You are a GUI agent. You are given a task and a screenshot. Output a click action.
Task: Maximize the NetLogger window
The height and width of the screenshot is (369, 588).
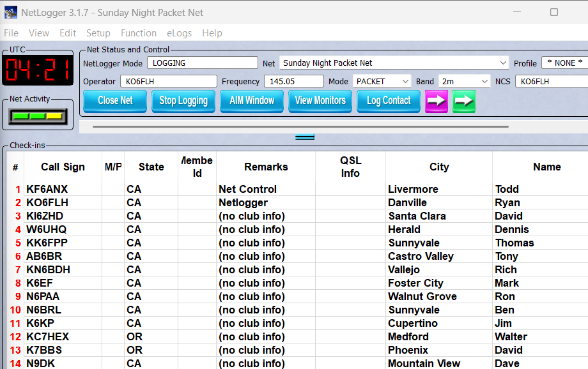553,12
